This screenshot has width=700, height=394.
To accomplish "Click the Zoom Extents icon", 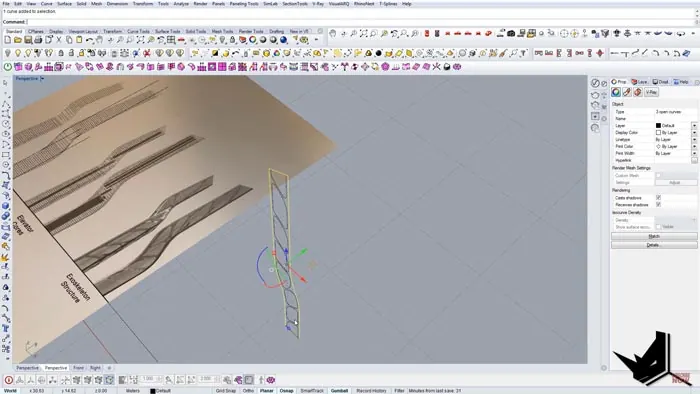I will coord(141,40).
